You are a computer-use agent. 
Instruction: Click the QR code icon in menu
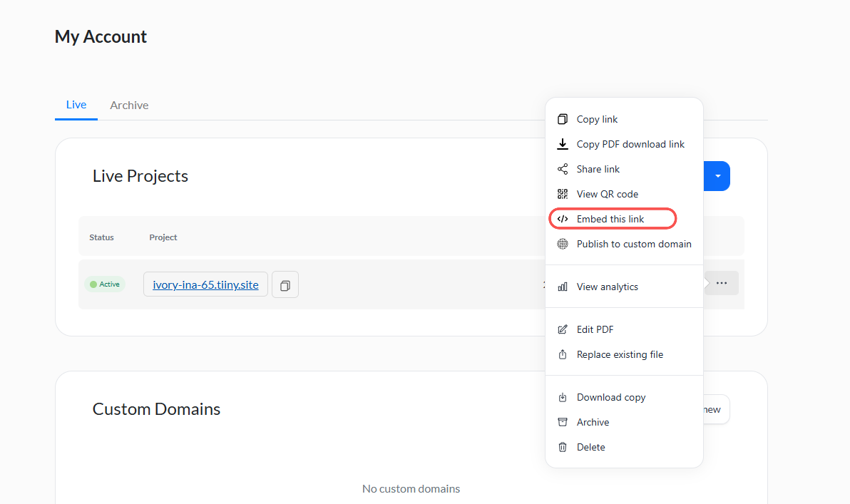tap(562, 194)
